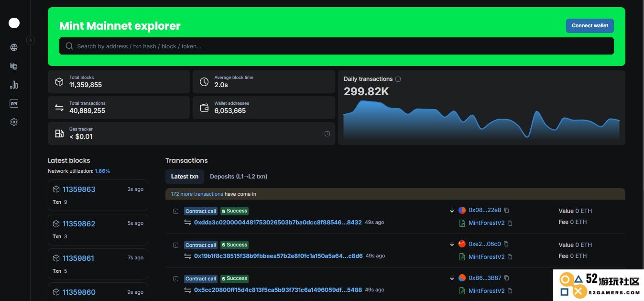Open the API icon in sidebar
The height and width of the screenshot is (301, 644).
click(14, 103)
